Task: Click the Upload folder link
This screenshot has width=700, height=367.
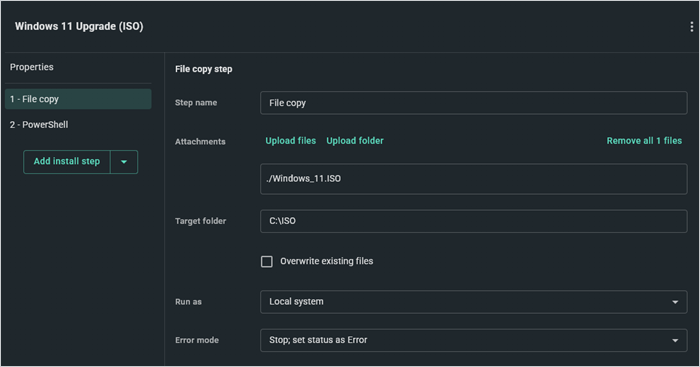Action: [355, 141]
